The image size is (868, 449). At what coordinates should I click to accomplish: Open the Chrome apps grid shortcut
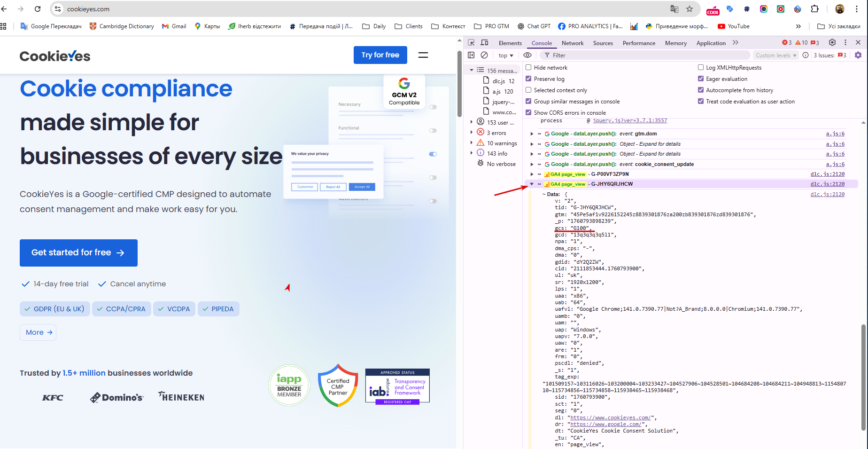click(x=3, y=26)
